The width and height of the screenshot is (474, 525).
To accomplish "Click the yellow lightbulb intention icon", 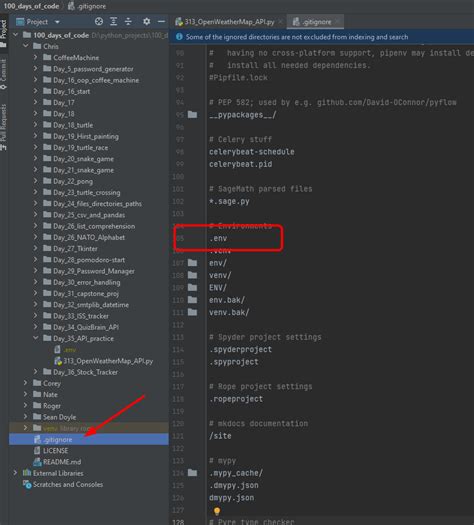I will coord(217,511).
